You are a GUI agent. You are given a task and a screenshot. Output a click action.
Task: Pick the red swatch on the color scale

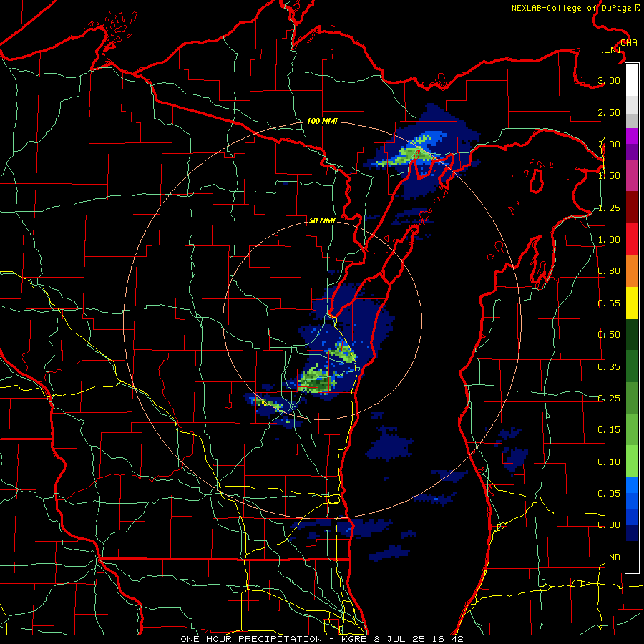pyautogui.click(x=632, y=239)
